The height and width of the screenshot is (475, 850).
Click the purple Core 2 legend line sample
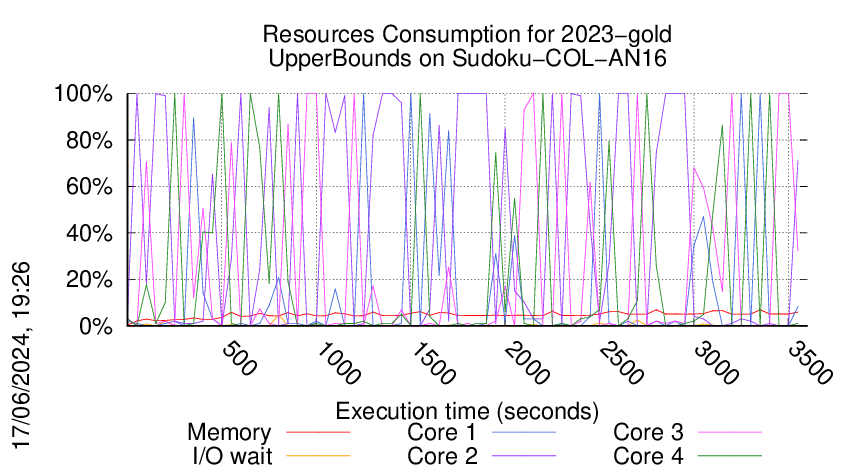point(524,455)
